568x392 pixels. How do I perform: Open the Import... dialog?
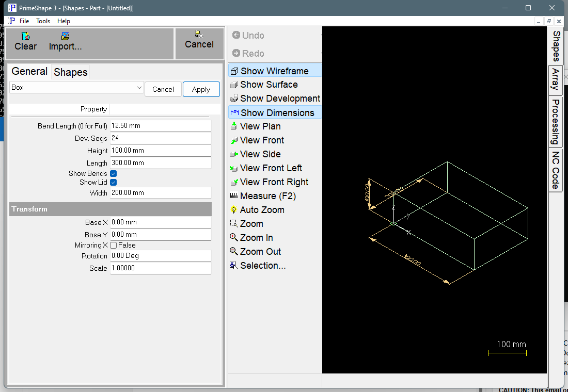[65, 41]
